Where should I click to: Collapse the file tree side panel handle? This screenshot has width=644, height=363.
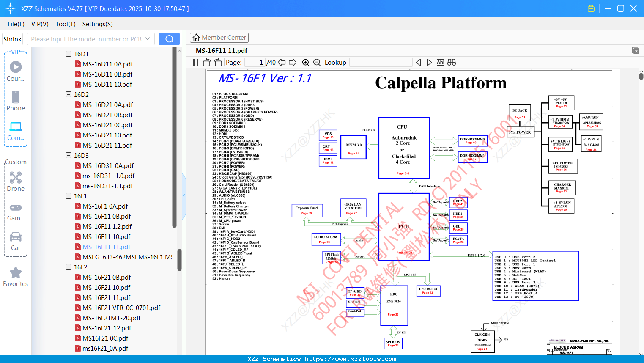tap(184, 195)
